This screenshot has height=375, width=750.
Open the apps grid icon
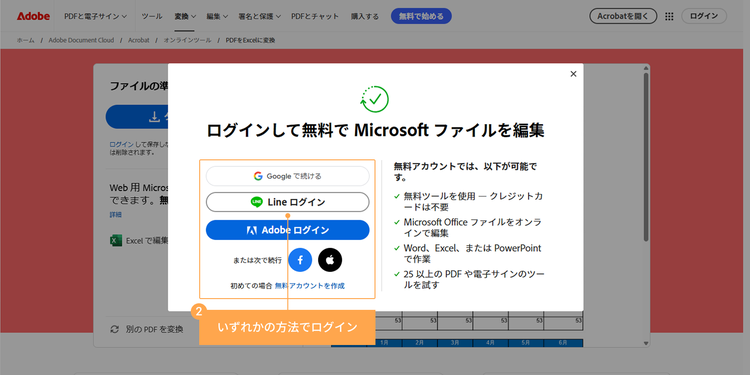(x=669, y=16)
